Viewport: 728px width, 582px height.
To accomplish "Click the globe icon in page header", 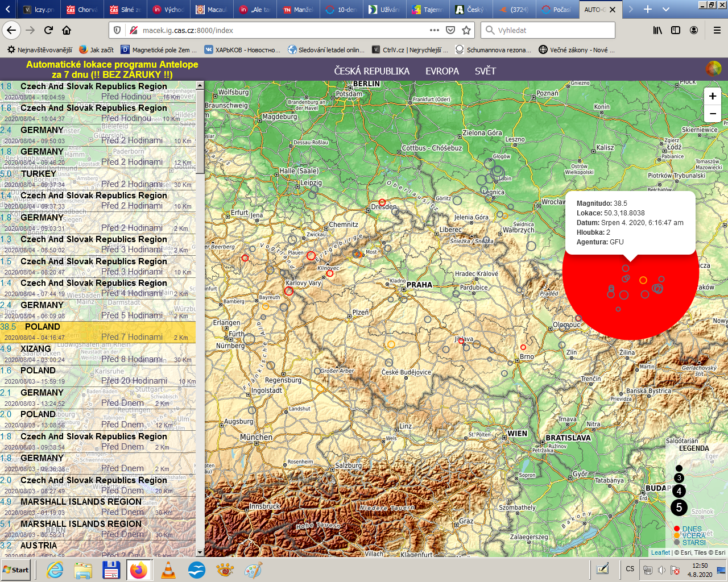I will (713, 69).
